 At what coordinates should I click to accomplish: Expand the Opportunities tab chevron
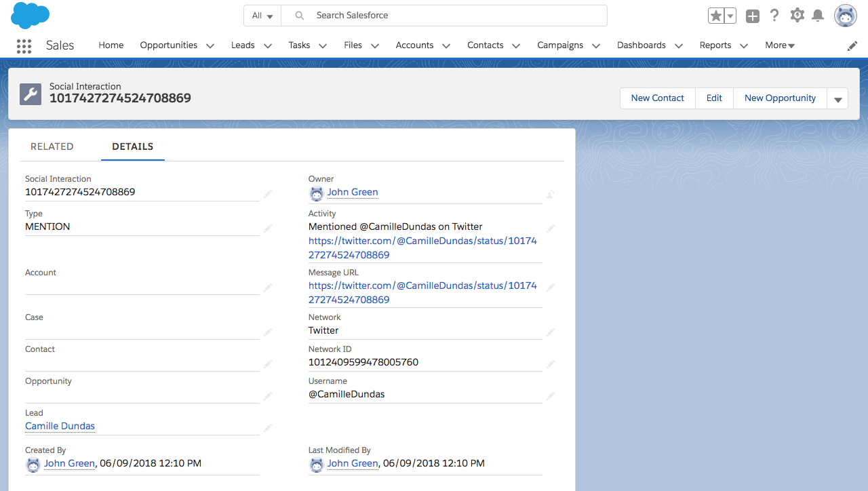(210, 46)
